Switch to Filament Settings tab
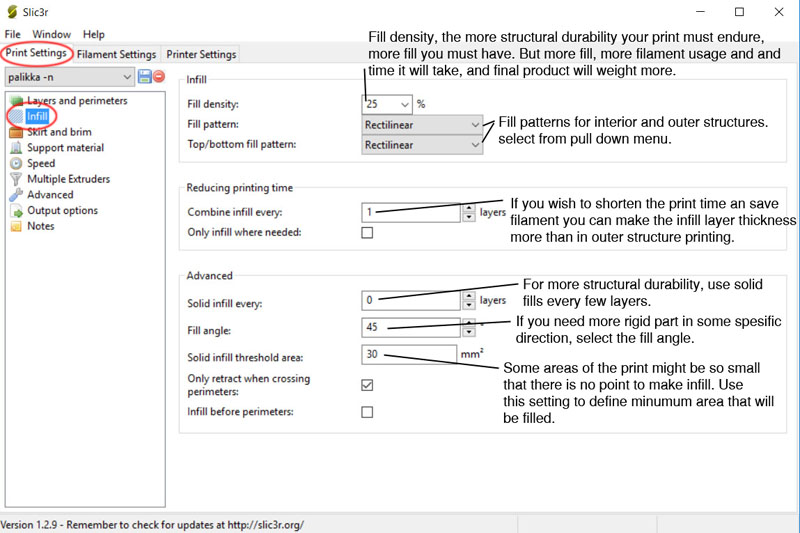Screen dimensions: 800x533 pyautogui.click(x=116, y=54)
